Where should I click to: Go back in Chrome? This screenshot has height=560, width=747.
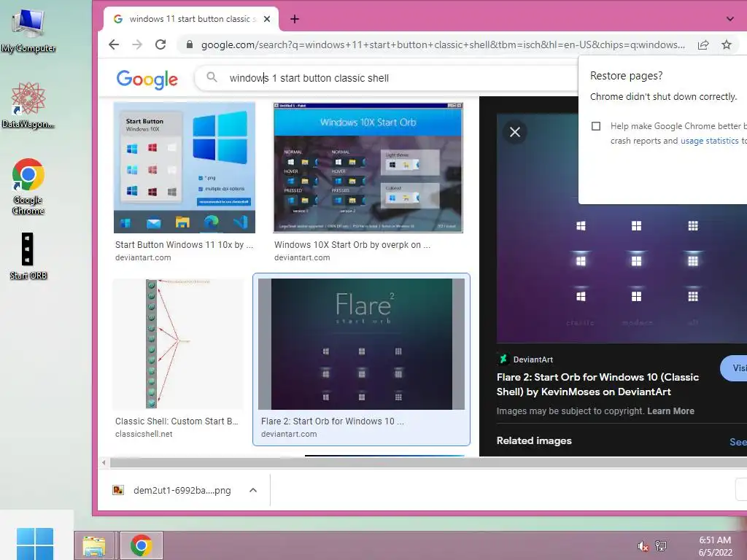point(114,44)
